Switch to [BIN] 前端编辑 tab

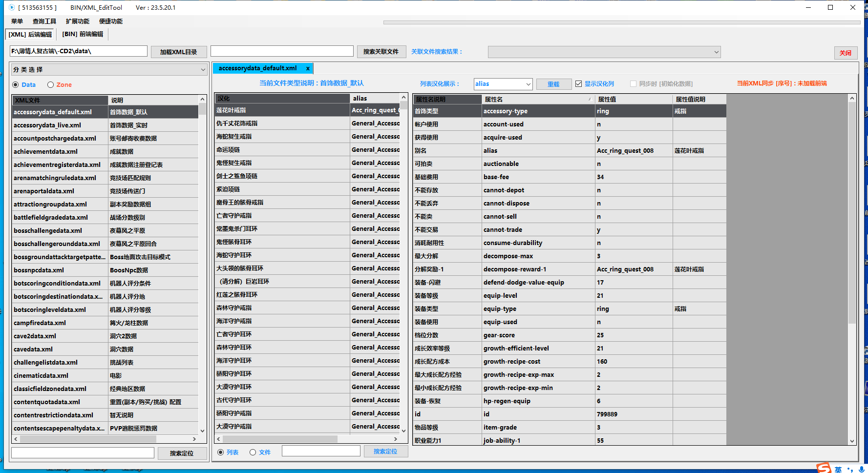(83, 34)
